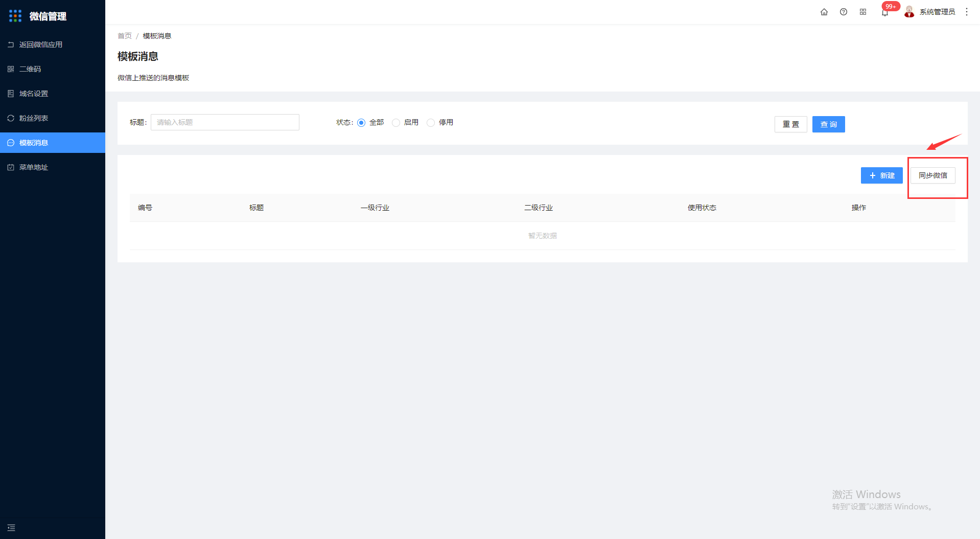Click the 新建 create button
980x539 pixels.
point(881,175)
